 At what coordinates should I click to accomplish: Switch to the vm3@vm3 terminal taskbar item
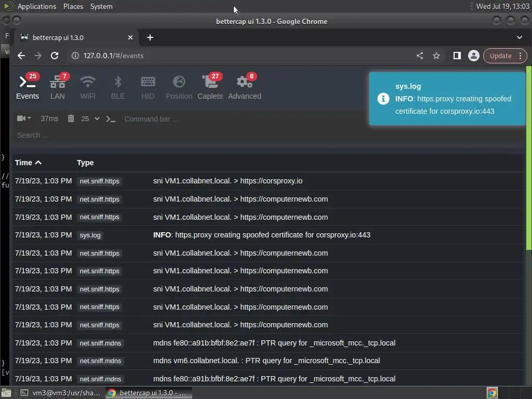point(60,393)
